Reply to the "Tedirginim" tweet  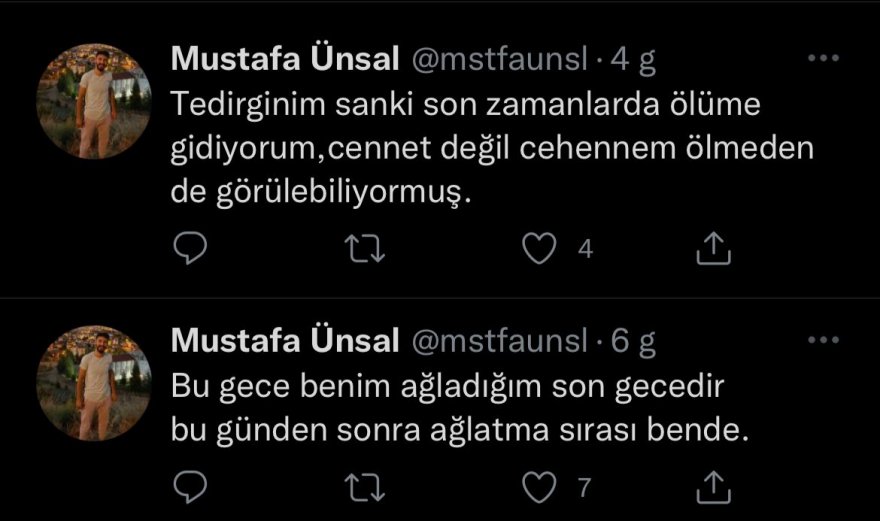[x=189, y=248]
